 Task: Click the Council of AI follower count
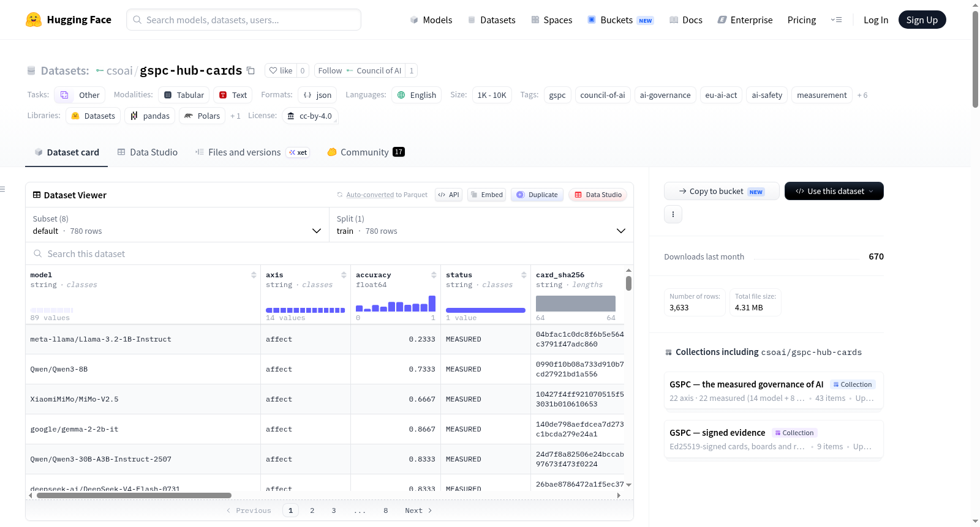(x=412, y=70)
